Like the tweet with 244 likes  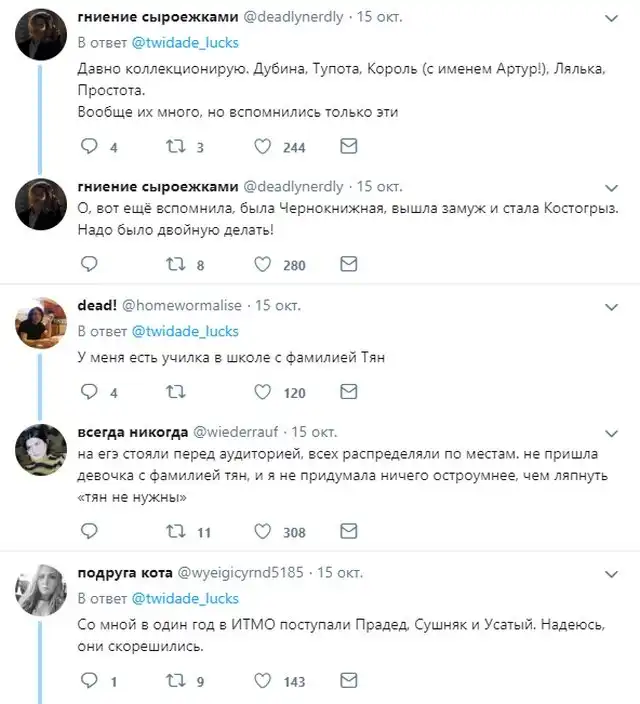coord(263,147)
